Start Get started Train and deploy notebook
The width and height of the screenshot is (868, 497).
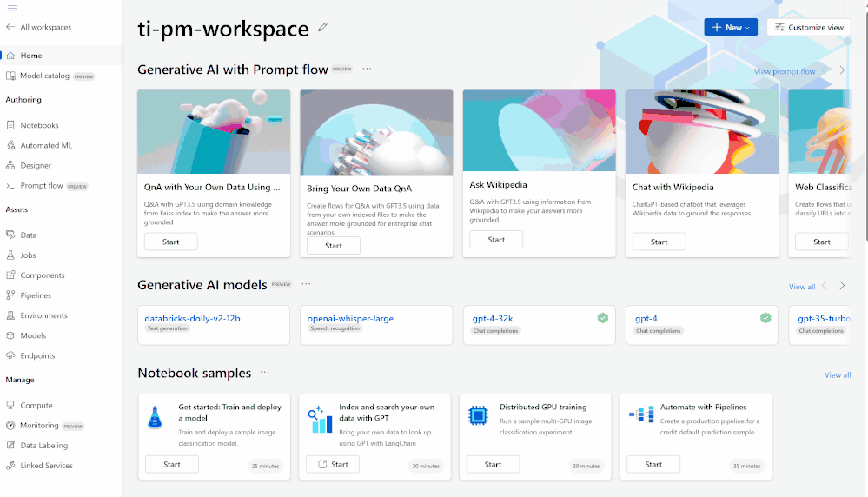[x=172, y=464]
